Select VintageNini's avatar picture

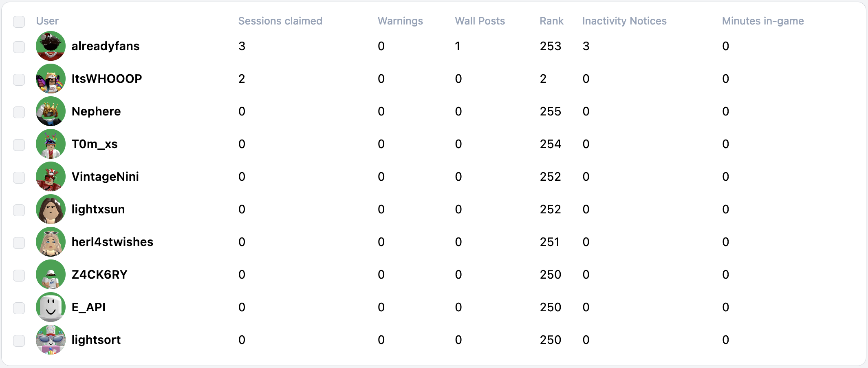[51, 177]
